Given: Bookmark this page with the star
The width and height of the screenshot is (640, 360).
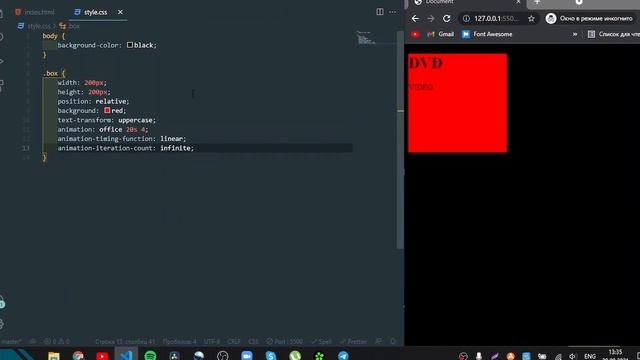Looking at the screenshot, I should coord(531,18).
